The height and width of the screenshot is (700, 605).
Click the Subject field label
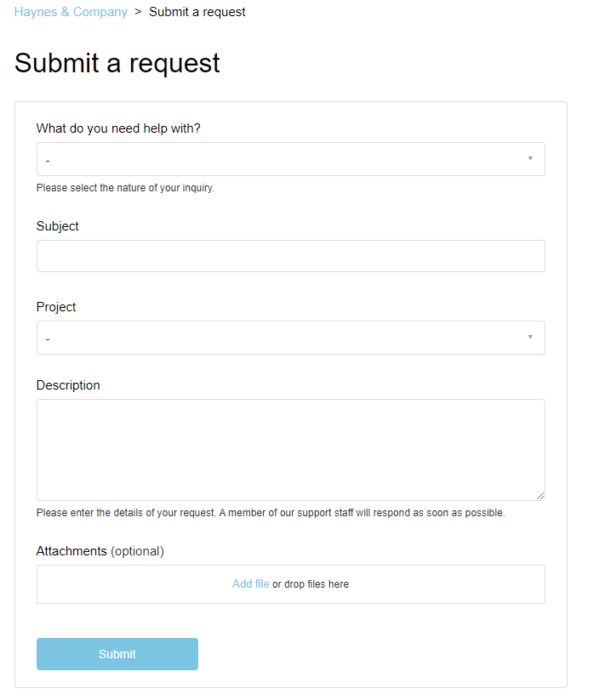[58, 226]
